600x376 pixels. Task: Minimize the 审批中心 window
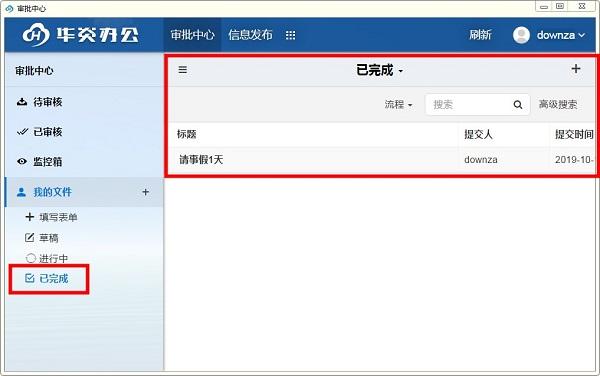pyautogui.click(x=544, y=7)
